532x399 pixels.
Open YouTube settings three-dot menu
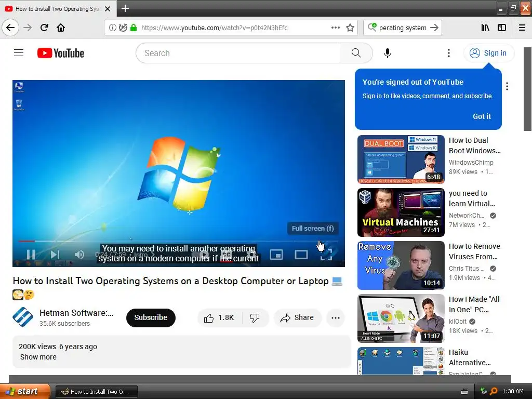pyautogui.click(x=449, y=53)
